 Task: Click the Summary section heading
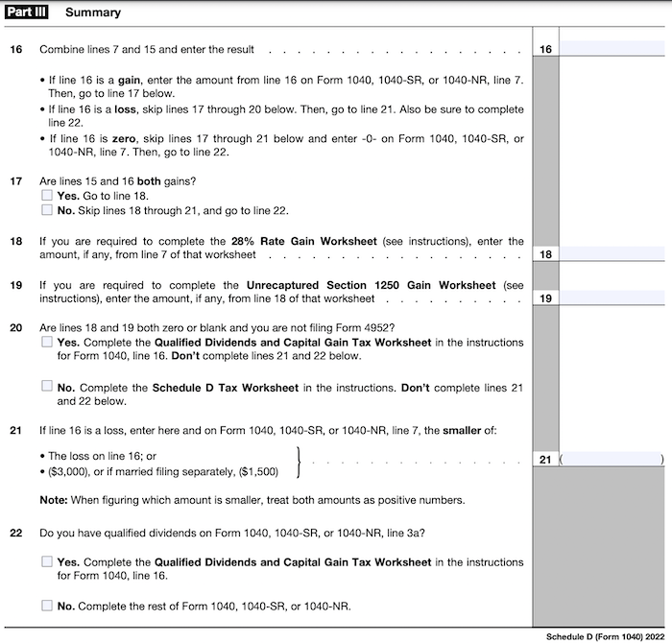(92, 12)
